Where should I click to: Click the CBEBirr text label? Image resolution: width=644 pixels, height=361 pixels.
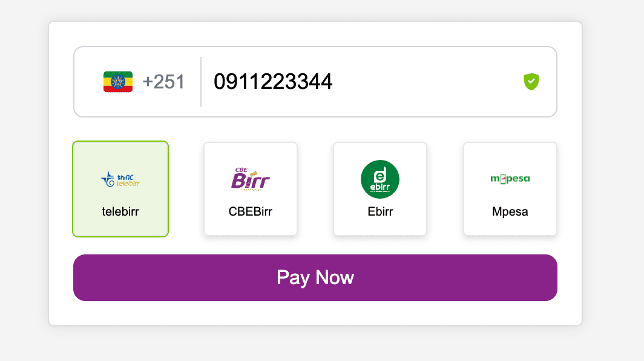pos(250,211)
